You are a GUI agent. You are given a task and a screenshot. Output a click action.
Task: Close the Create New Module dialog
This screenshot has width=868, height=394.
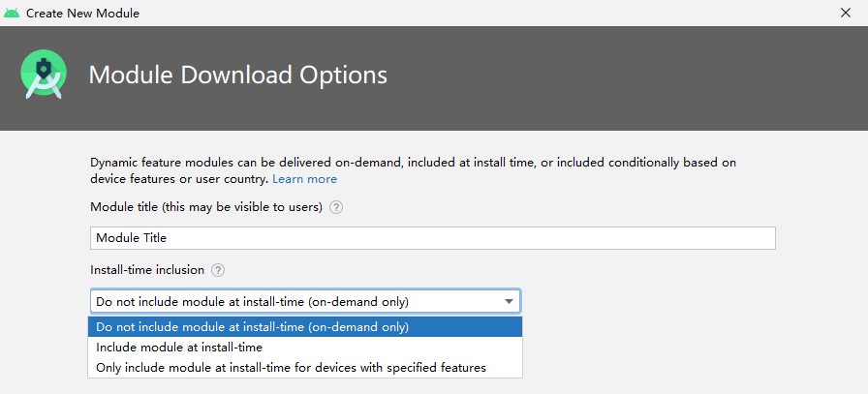846,12
